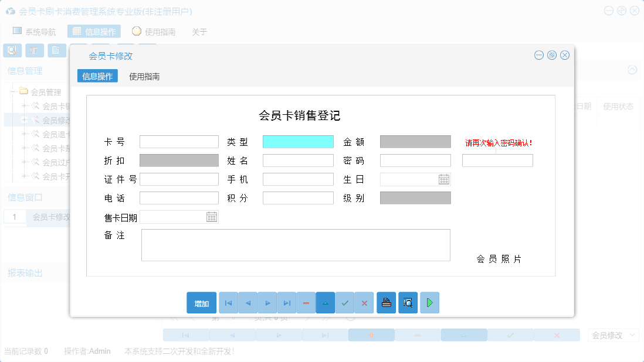
Task: Open the 售卡日期 calendar picker
Action: pyautogui.click(x=212, y=217)
